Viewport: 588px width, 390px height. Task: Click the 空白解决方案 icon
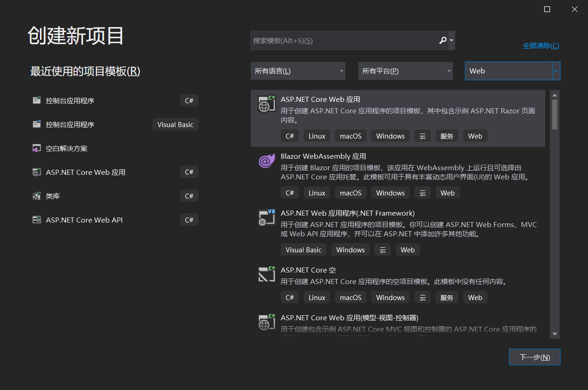tap(37, 148)
